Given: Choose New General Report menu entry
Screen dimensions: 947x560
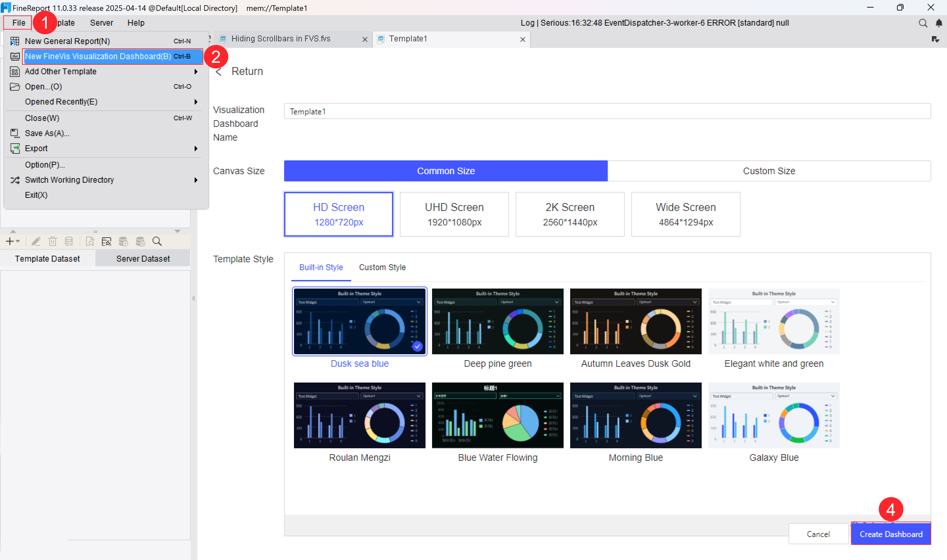Looking at the screenshot, I should pos(105,41).
